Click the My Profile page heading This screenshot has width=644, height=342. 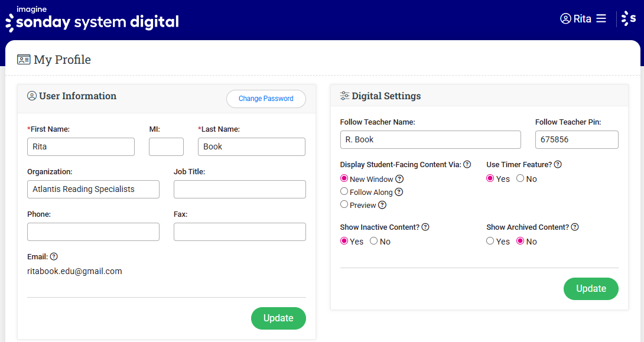pos(63,60)
